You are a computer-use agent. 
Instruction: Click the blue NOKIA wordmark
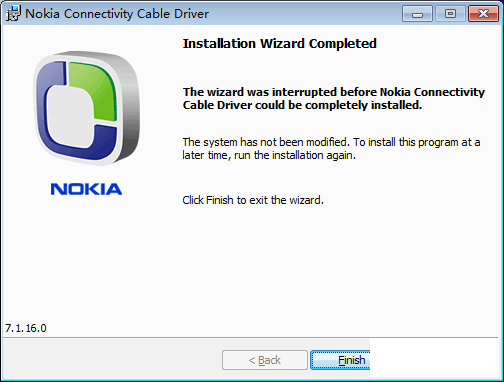(x=86, y=189)
